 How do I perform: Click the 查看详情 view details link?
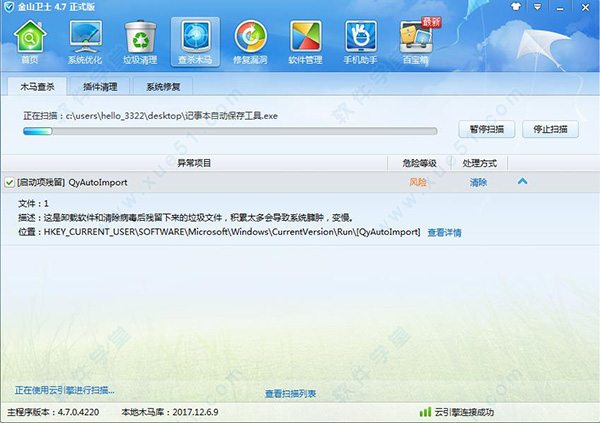click(444, 232)
